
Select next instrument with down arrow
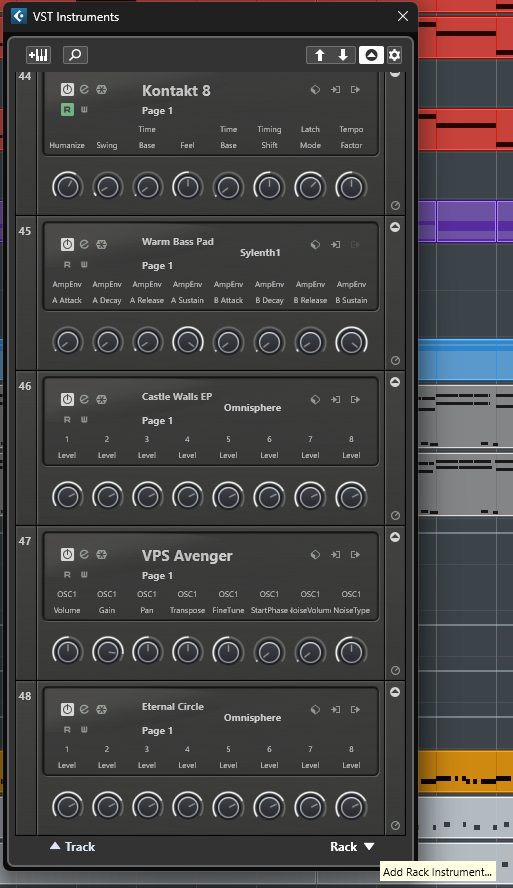[343, 55]
